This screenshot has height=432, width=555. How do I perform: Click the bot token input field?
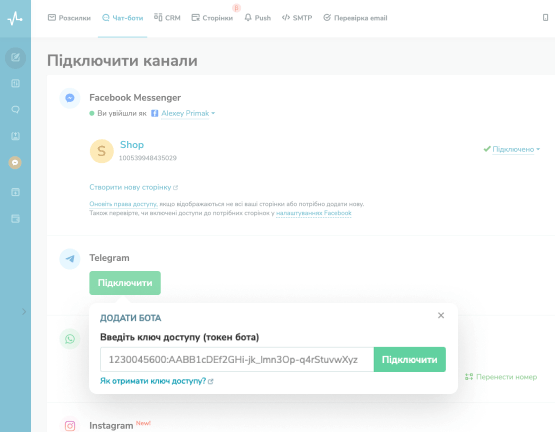[x=237, y=359]
